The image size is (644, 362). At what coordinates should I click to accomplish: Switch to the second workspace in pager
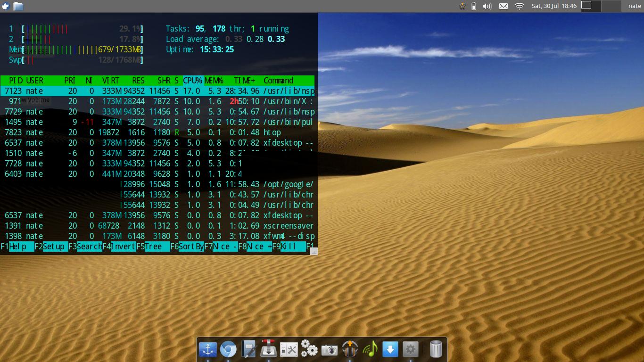(x=611, y=6)
